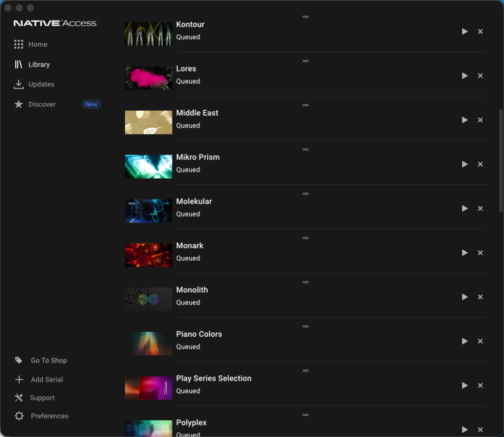Start the Monark queued install
The image size is (504, 437).
pos(465,253)
